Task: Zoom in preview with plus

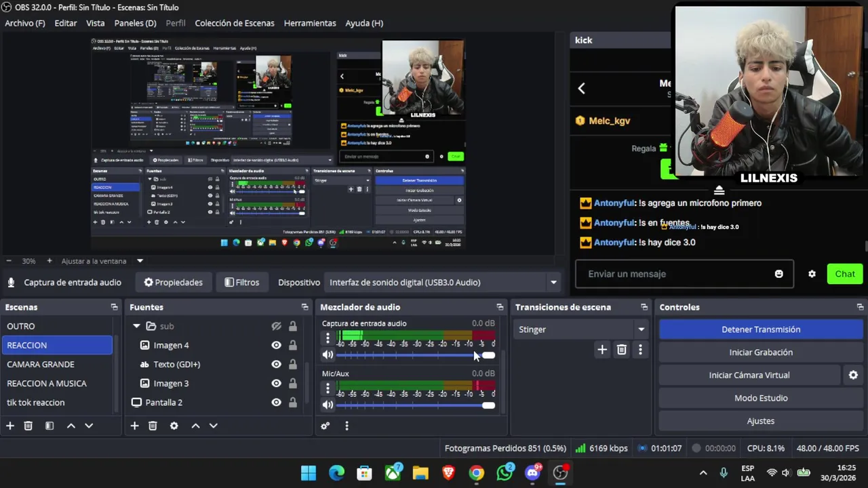Action: 49,261
